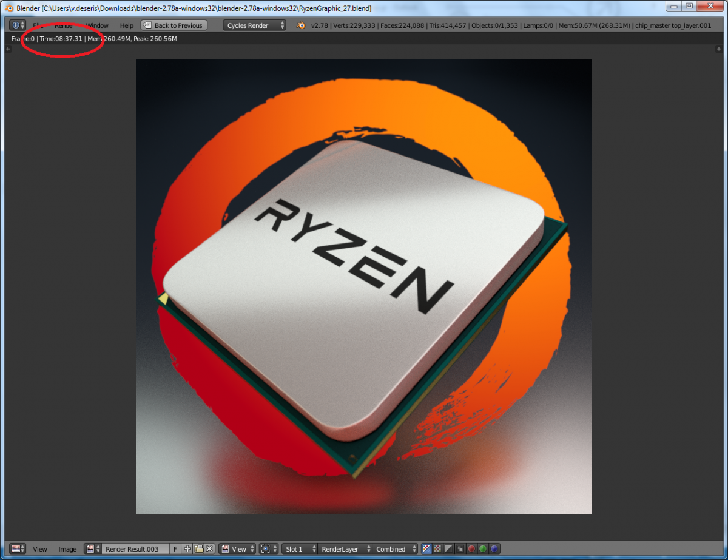728x560 pixels.
Task: Show the Alpha channel only
Action: (x=448, y=548)
